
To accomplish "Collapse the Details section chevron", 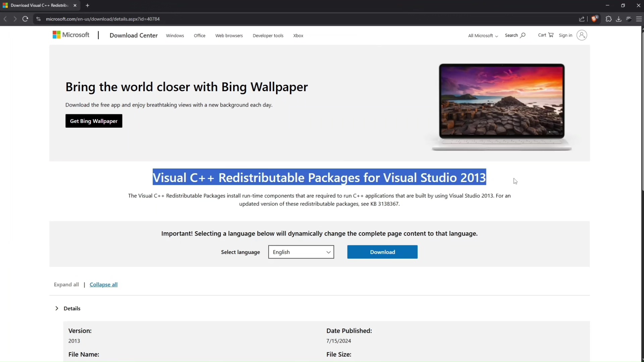I will 57,308.
